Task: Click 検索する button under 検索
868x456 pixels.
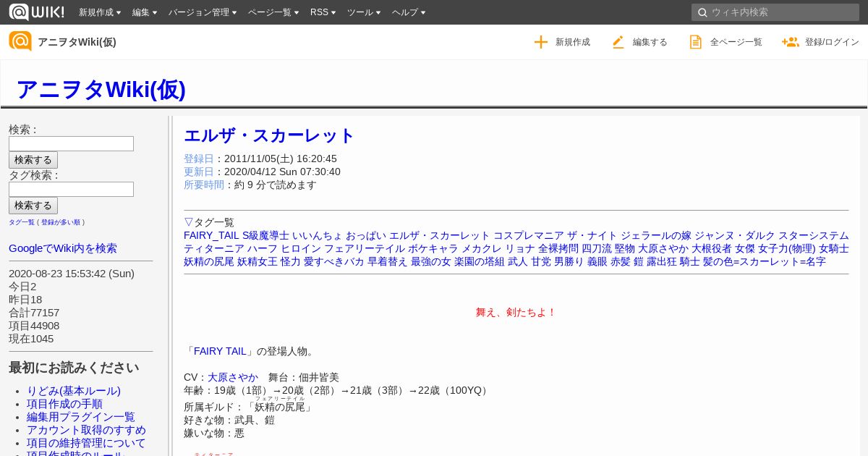Action: [x=33, y=160]
